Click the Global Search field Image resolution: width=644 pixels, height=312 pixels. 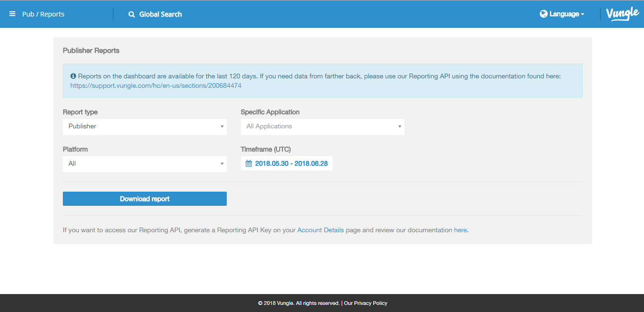161,15
